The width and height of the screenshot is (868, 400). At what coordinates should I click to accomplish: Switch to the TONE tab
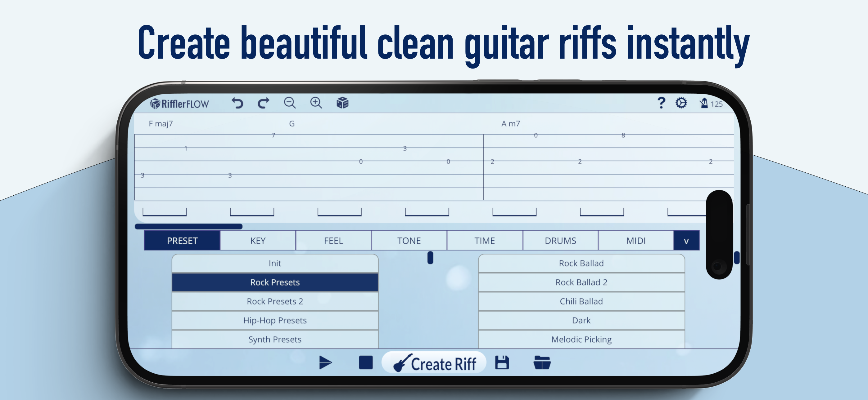(409, 240)
